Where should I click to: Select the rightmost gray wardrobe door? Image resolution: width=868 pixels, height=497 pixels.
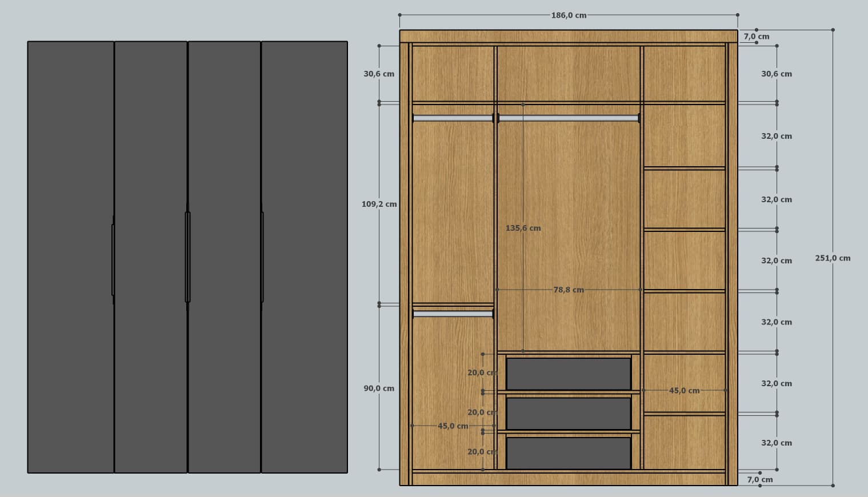tap(305, 257)
